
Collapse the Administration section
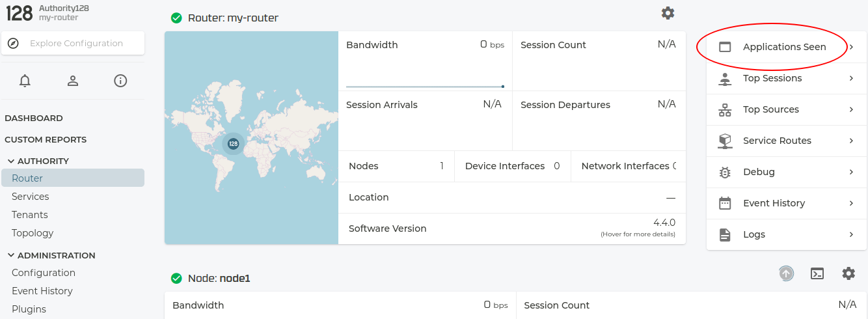(11, 255)
